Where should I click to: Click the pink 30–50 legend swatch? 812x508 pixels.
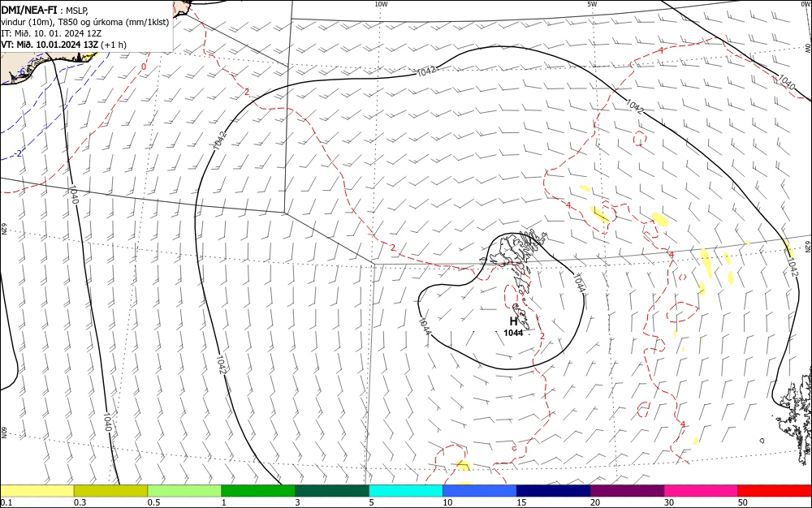(x=702, y=491)
